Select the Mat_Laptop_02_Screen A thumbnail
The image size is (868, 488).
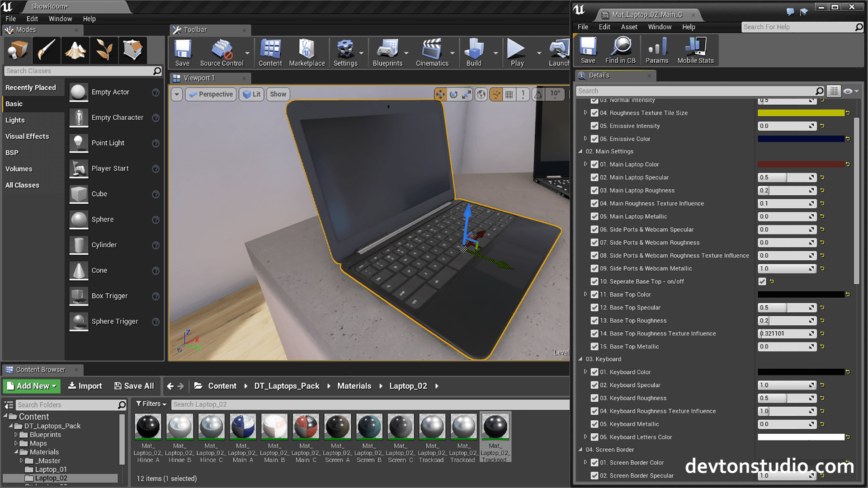[x=337, y=426]
